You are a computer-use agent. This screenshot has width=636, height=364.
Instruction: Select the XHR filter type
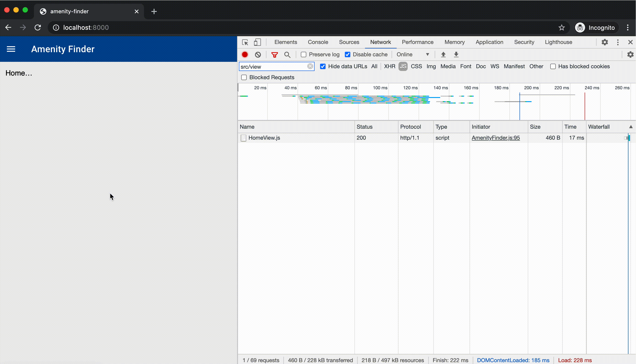(390, 66)
